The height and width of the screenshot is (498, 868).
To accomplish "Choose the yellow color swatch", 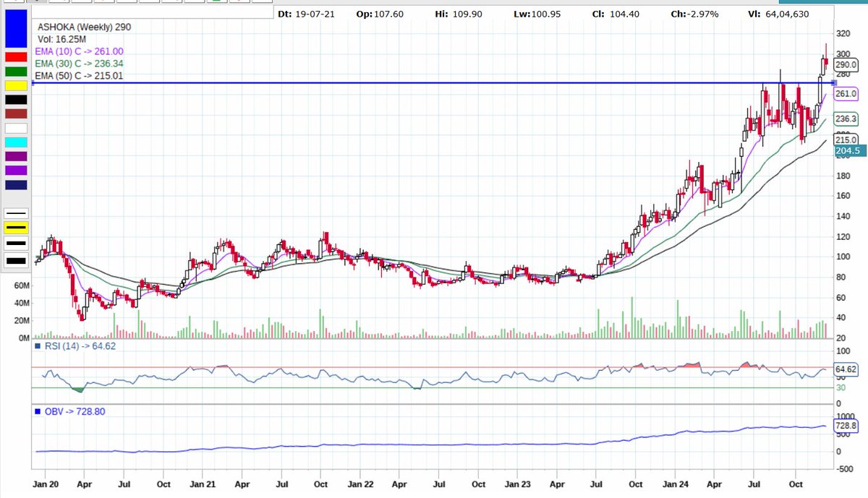I will point(16,85).
